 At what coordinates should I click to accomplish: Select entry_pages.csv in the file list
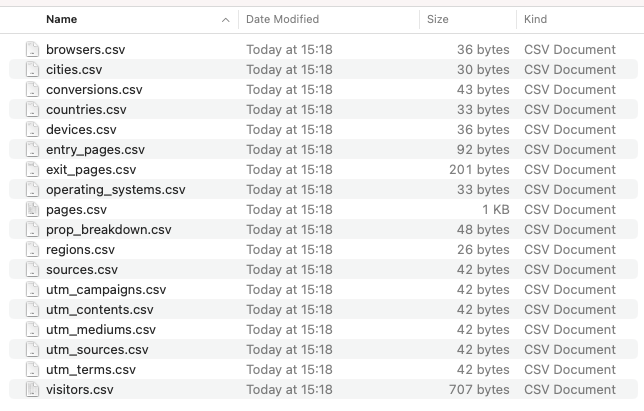[x=95, y=150]
